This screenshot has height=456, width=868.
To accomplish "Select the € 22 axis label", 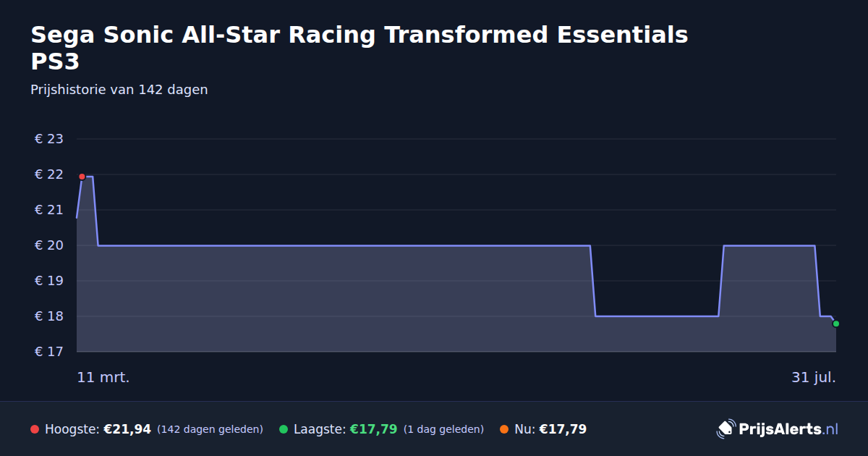I will pos(49,174).
